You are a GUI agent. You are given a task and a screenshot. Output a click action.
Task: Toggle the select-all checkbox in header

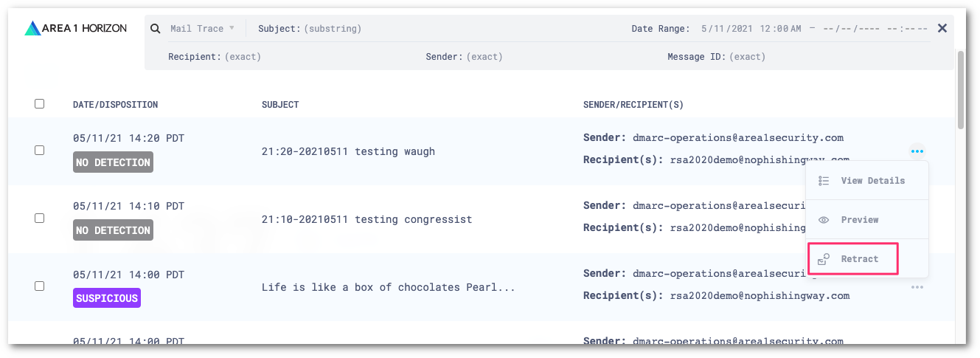tap(40, 104)
